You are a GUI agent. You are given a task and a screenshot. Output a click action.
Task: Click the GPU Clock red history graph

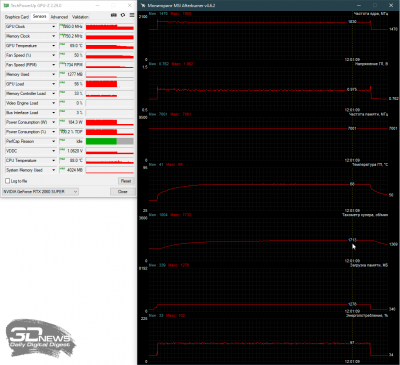(110, 27)
